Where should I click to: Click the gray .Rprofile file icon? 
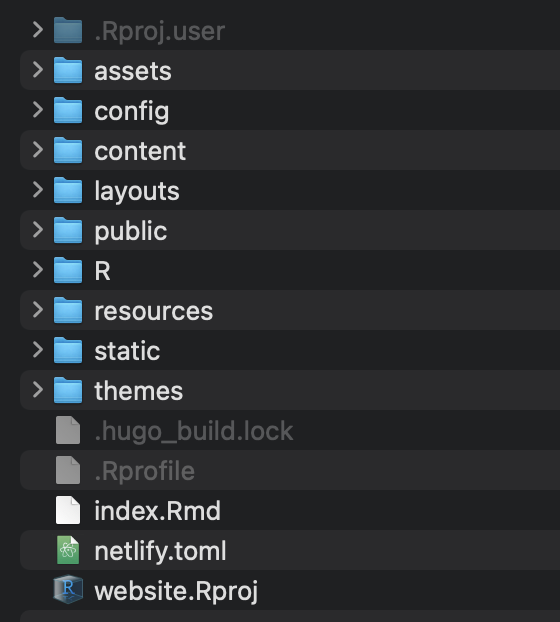coord(68,470)
